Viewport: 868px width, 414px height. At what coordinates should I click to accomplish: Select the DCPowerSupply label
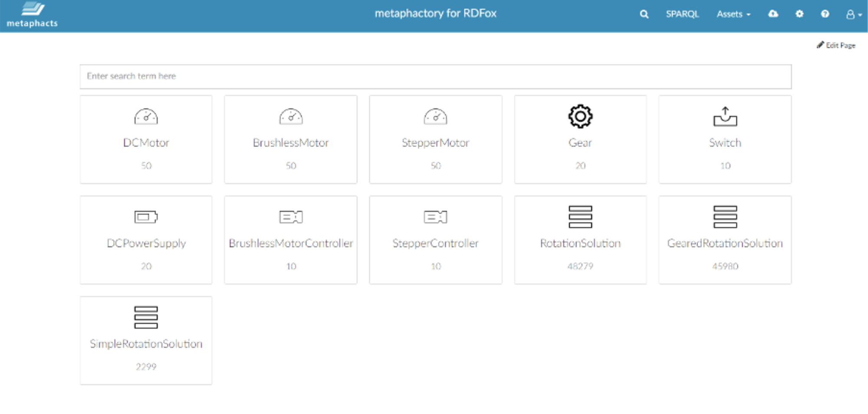point(146,244)
